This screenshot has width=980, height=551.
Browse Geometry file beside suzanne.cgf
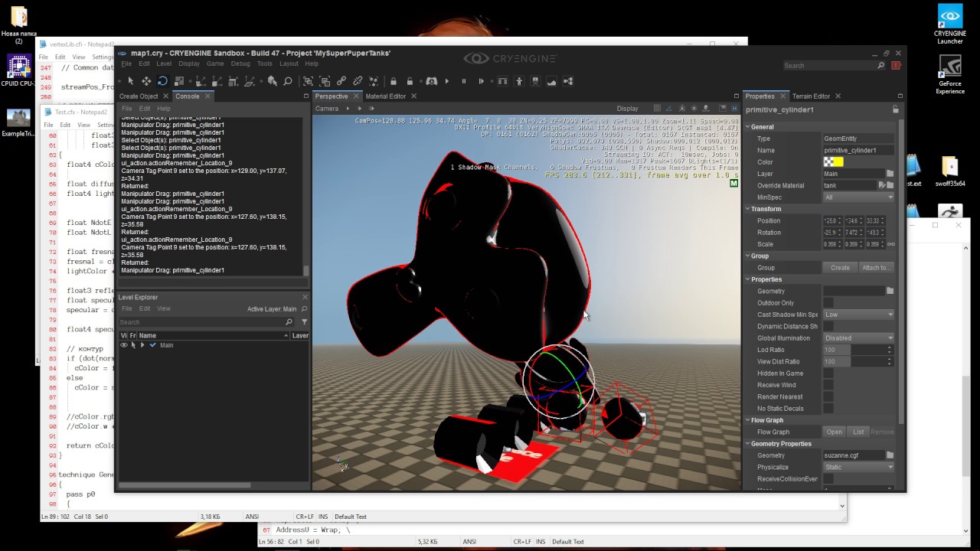pyautogui.click(x=890, y=455)
